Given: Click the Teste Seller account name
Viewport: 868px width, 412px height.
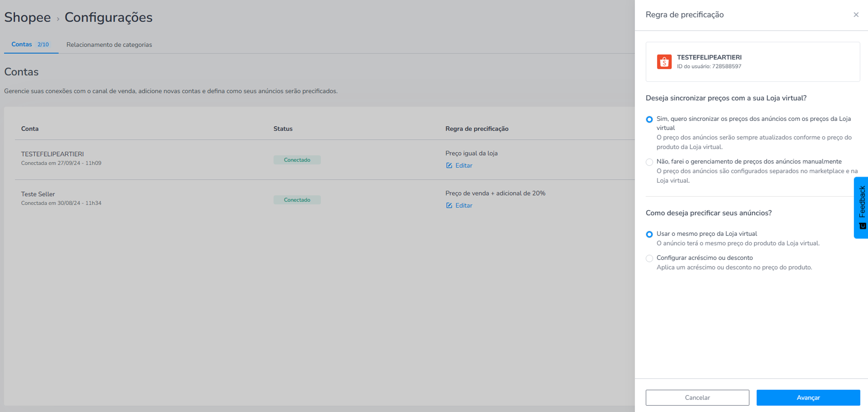Looking at the screenshot, I should click(38, 194).
